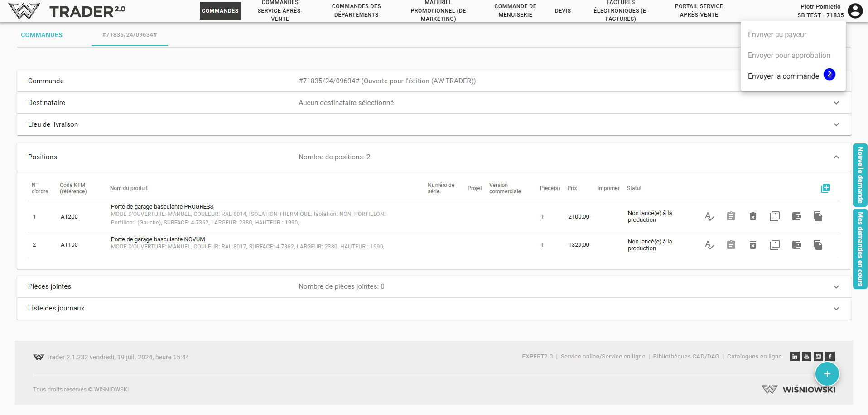The height and width of the screenshot is (415, 868).
Task: Open the Nouvelle demande side panel
Action: click(x=860, y=175)
